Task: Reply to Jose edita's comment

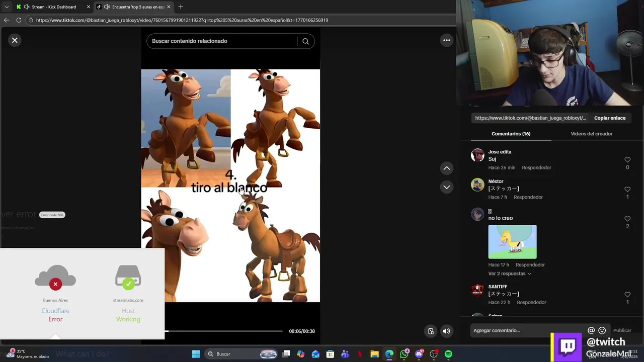Action: (x=536, y=167)
